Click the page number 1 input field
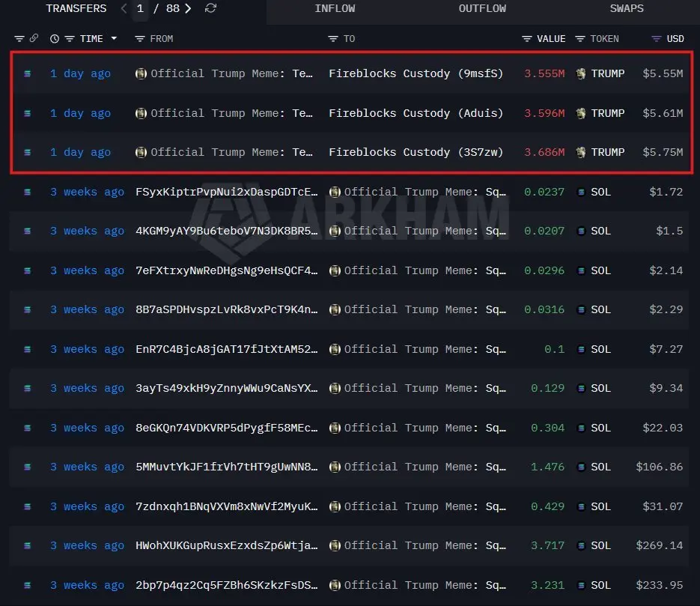The image size is (700, 606). 140,8
